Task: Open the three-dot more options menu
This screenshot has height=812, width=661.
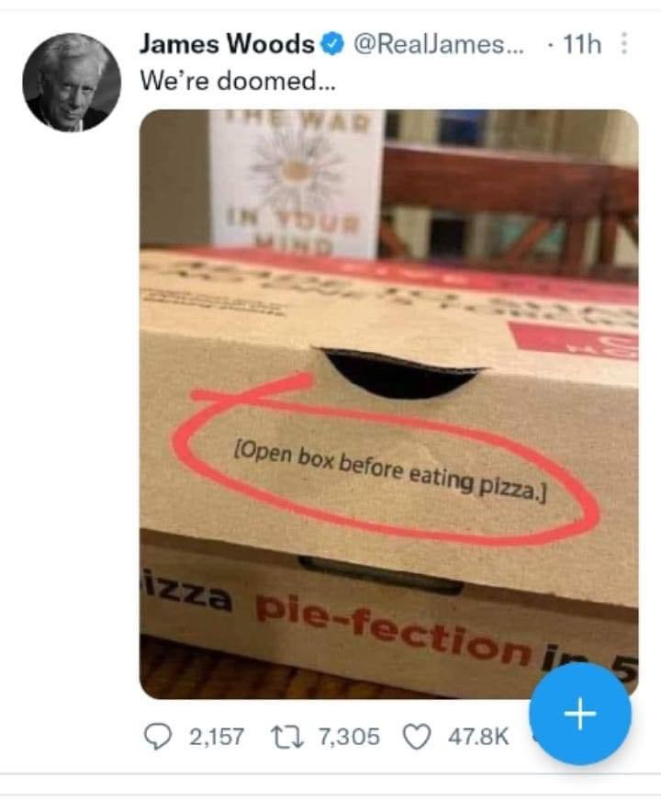Action: coord(625,43)
